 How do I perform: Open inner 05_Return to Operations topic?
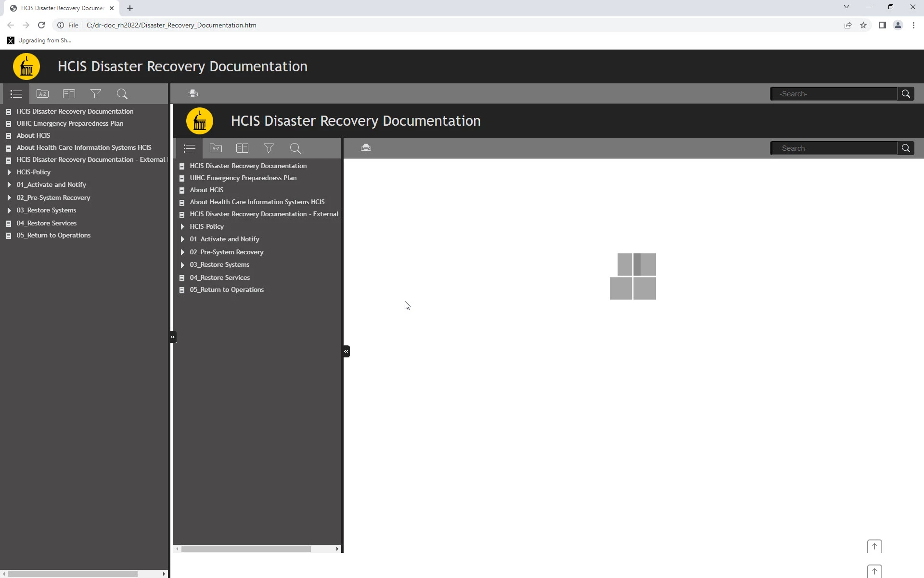tap(226, 289)
